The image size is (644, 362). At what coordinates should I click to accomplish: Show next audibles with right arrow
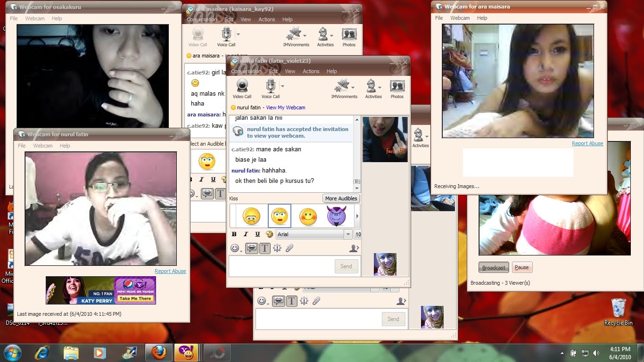357,216
